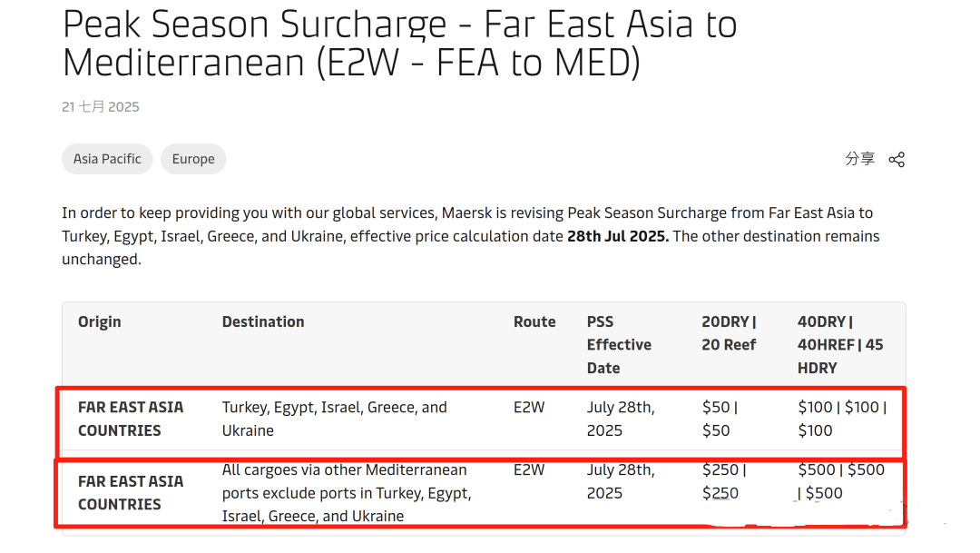Image resolution: width=980 pixels, height=553 pixels.
Task: Select the other Mediterranean ports destination cell
Action: (347, 493)
